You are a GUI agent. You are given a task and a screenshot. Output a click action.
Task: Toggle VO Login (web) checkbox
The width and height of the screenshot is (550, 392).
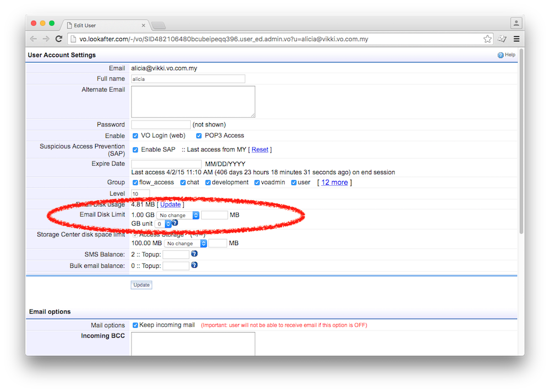(x=135, y=136)
